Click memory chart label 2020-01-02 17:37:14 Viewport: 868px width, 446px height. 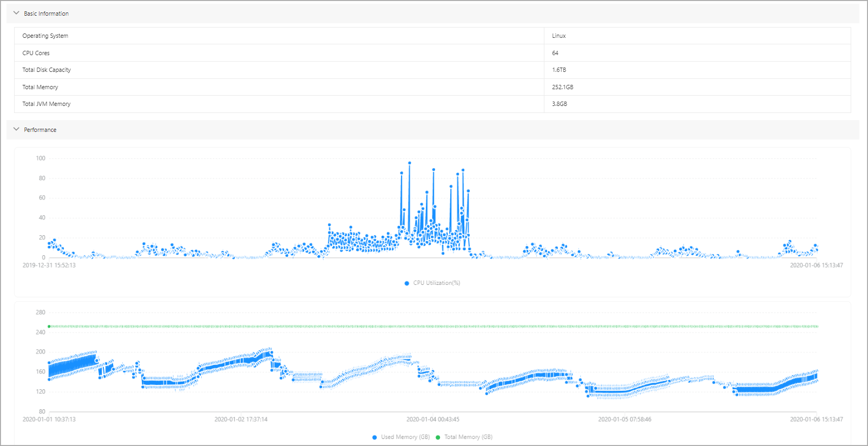click(241, 420)
